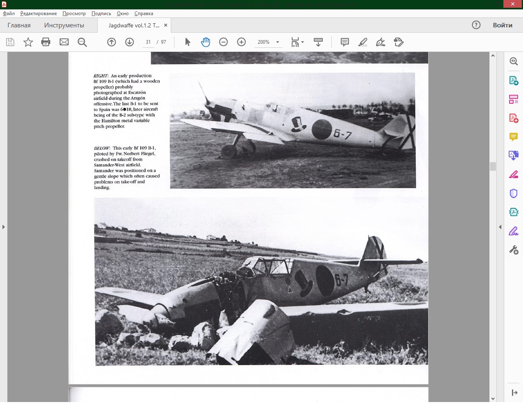Screen dimensions: 523x420
Task: Add document to starred with star icon
Action: 28,42
